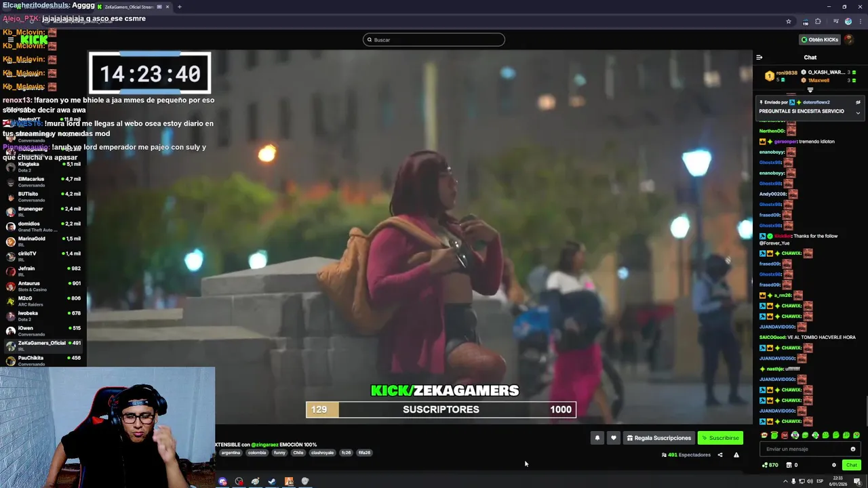Open Windows notification center
This screenshot has width=868, height=488.
(857, 481)
